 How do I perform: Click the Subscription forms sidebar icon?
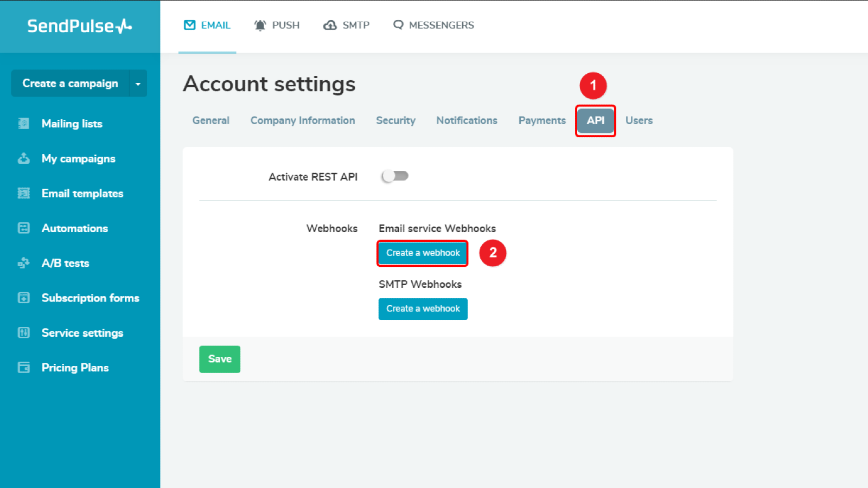[24, 298]
